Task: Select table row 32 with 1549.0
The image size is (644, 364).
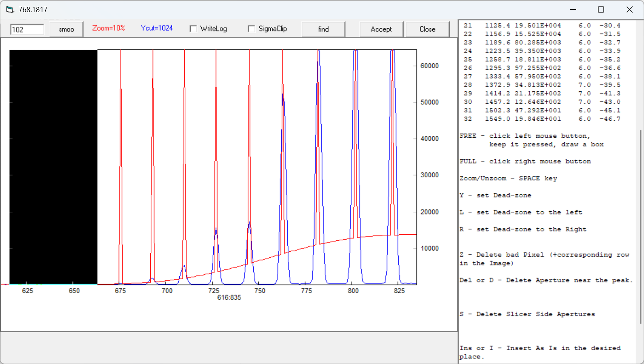Action: (x=542, y=119)
